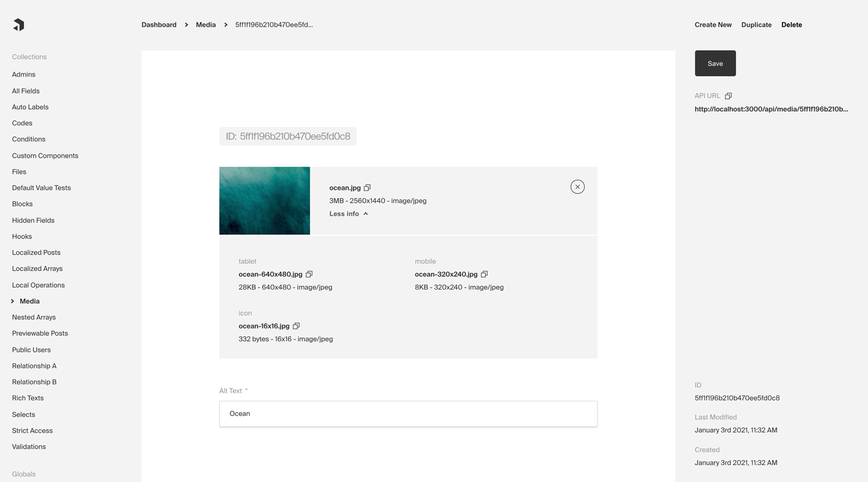Open Hidden Fields collection

pyautogui.click(x=33, y=221)
